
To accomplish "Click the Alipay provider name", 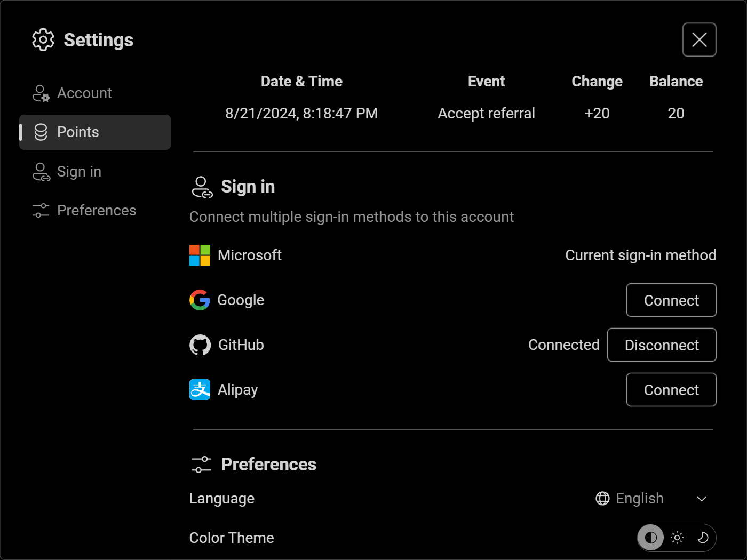I will click(238, 390).
